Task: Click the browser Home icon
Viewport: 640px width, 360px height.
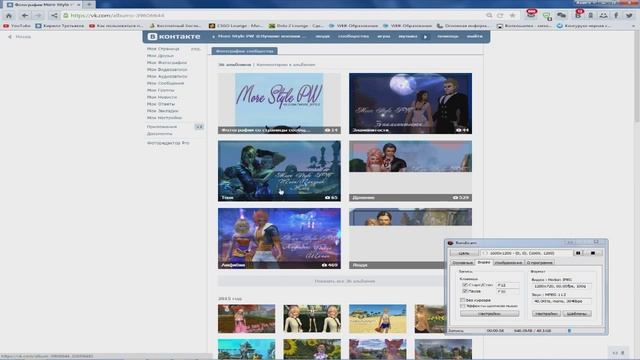Action: 9,16
